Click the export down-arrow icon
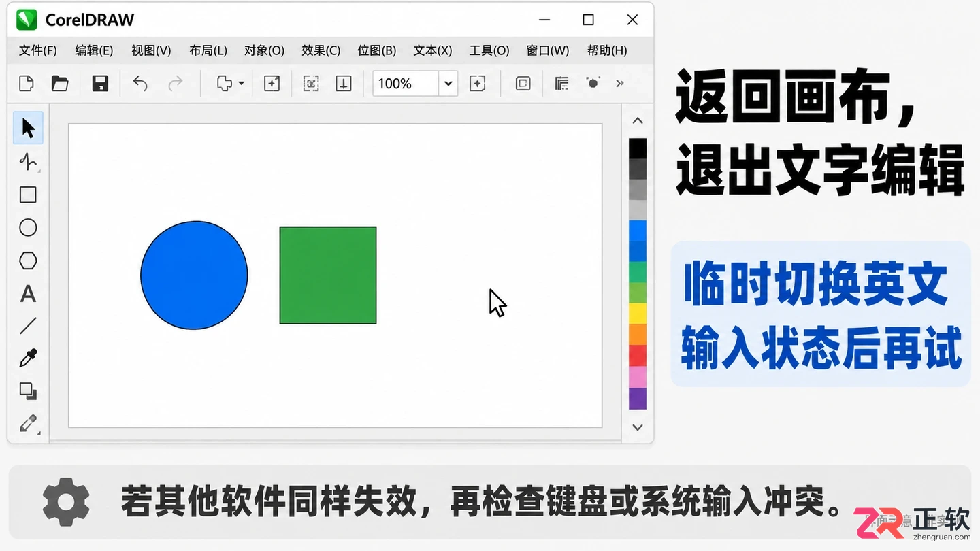 (344, 84)
